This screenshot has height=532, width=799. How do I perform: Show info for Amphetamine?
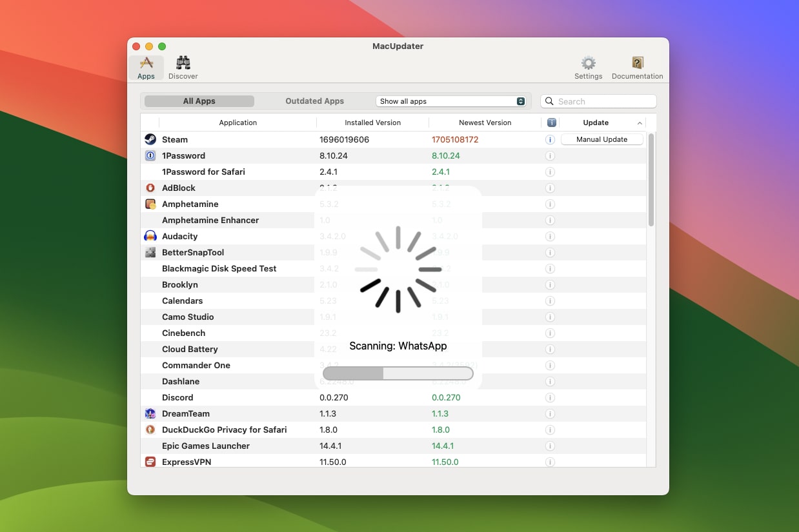551,204
